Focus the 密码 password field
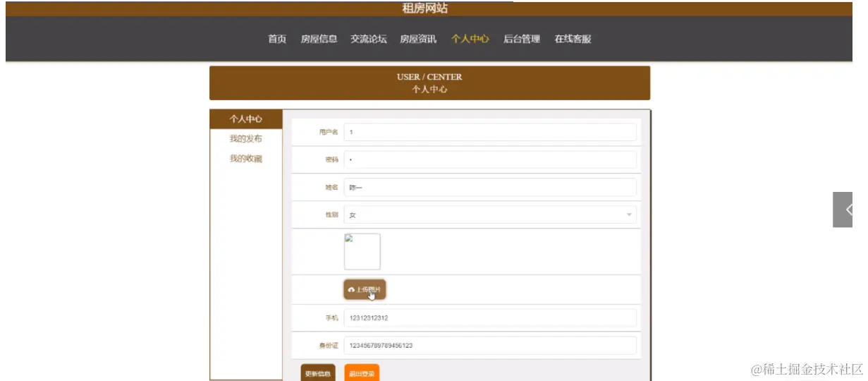Screen dimensions: 868x381 tap(490, 159)
